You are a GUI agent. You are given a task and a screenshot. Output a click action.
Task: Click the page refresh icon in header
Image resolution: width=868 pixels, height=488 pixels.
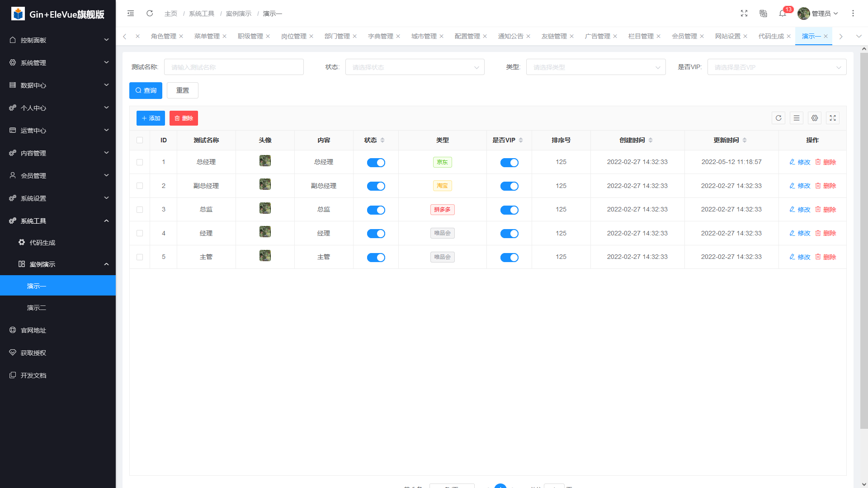pyautogui.click(x=150, y=14)
